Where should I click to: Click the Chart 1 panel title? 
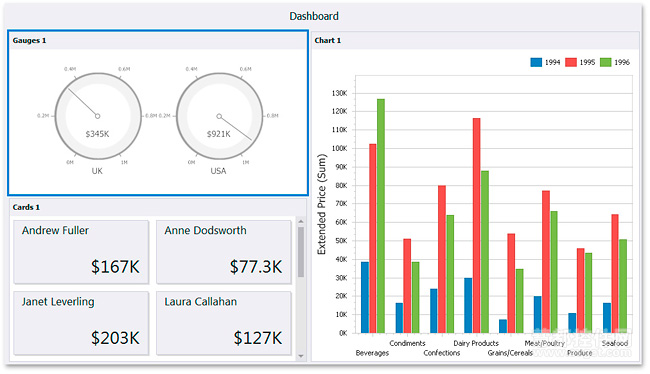coord(327,41)
